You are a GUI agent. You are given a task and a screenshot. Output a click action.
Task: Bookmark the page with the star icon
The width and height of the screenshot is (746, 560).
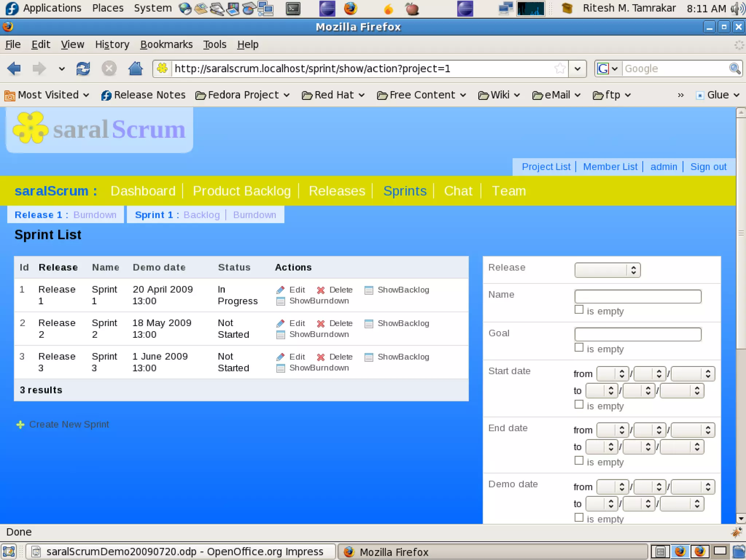pos(559,68)
